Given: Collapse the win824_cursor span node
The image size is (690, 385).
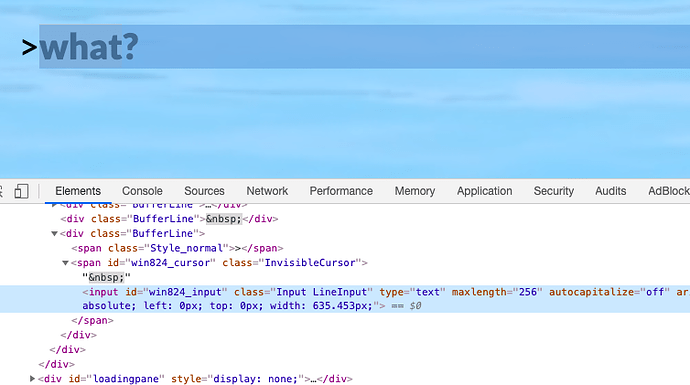Looking at the screenshot, I should [65, 263].
